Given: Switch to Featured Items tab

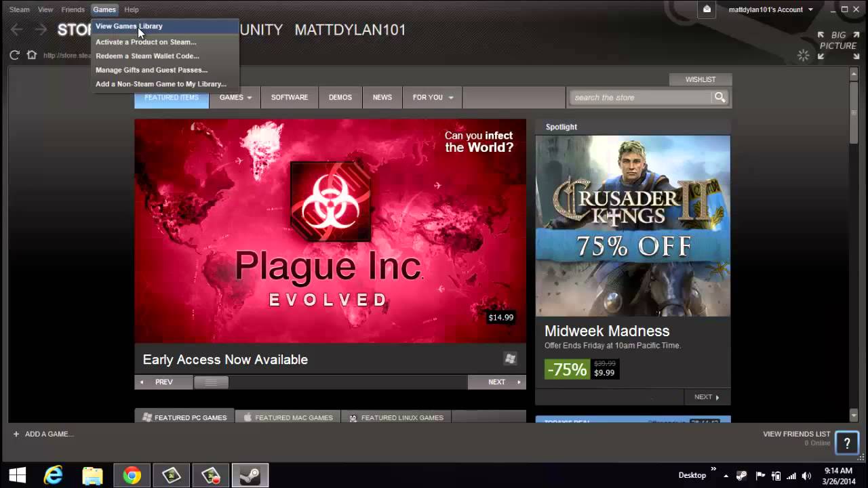Looking at the screenshot, I should (172, 98).
